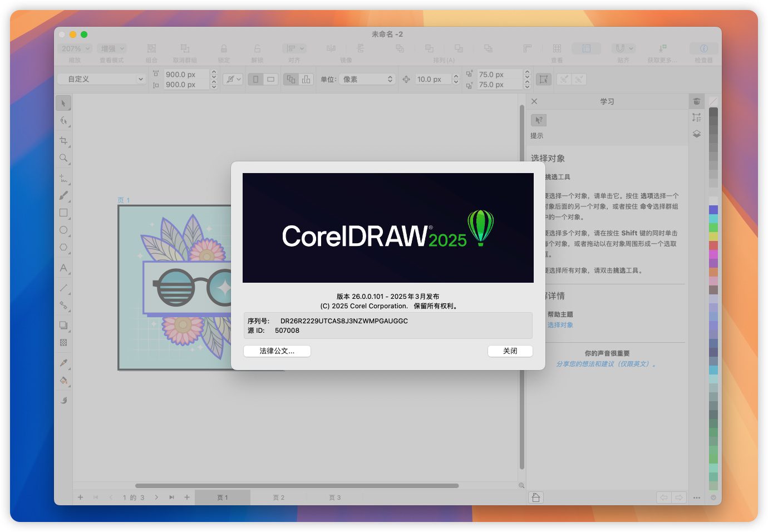Select the Zoom magnifier tool
Viewport: 768px width, 532px height.
click(x=63, y=158)
